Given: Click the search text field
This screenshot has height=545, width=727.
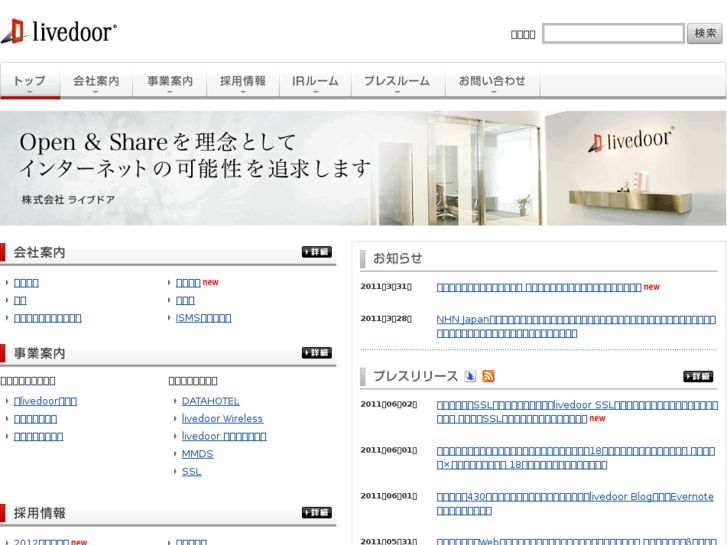Looking at the screenshot, I should (613, 33).
